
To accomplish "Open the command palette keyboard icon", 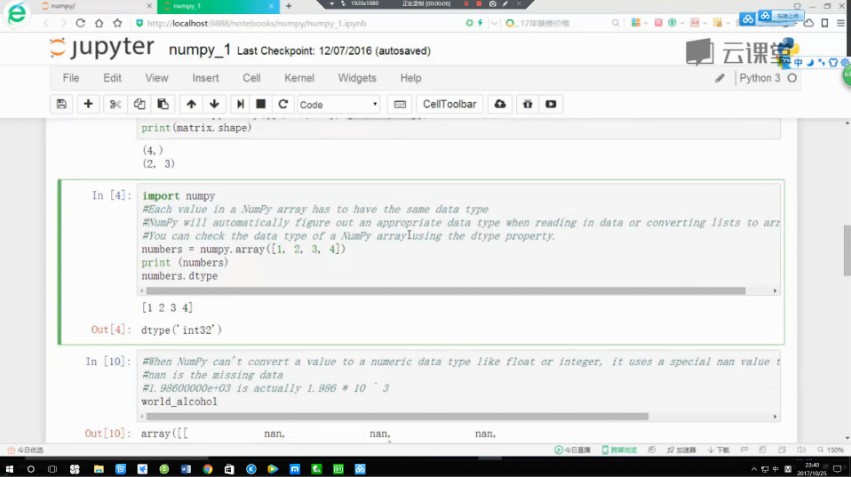I will 399,104.
